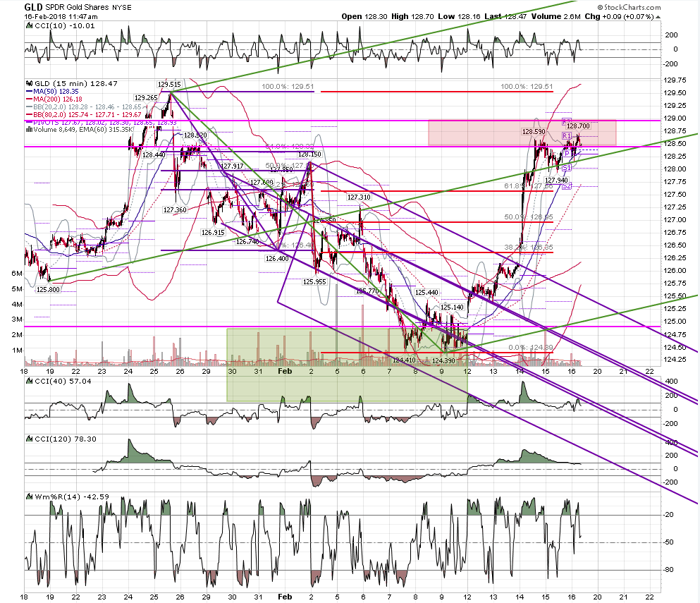Select the PIVOTS legend entry

[102, 123]
